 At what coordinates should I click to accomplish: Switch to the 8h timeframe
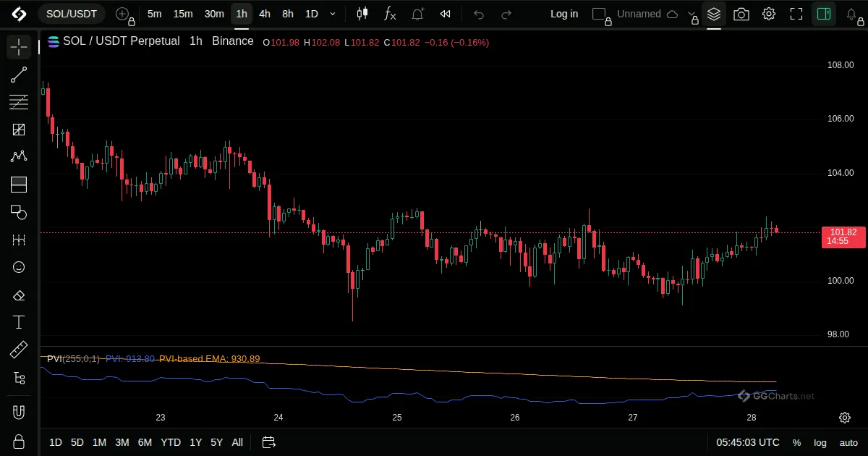tap(288, 14)
